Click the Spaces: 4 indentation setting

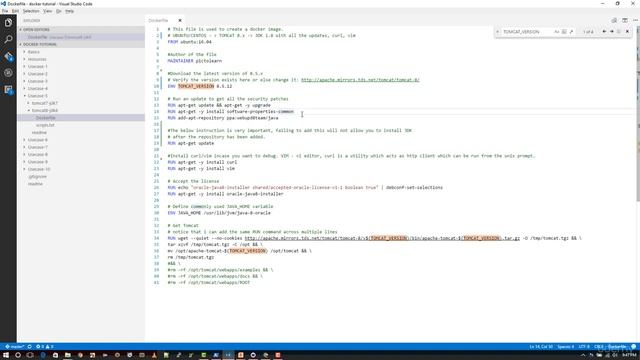point(565,347)
